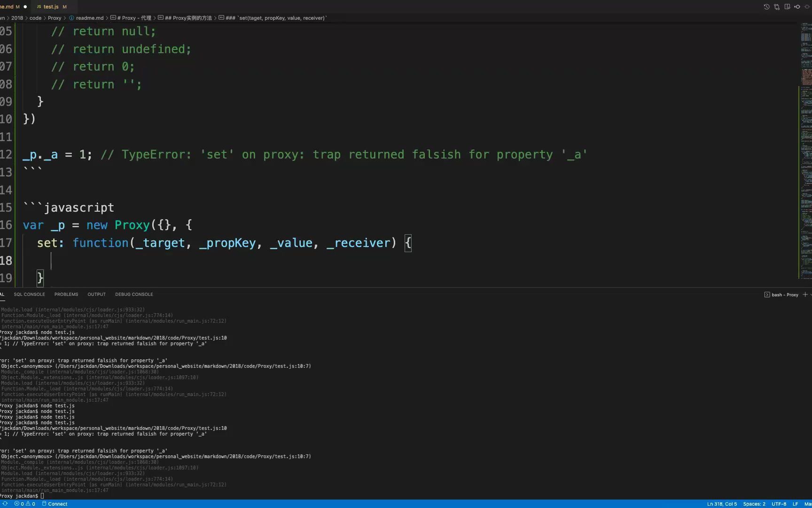Click line number 317 in gutter
This screenshot has width=812, height=508.
(x=6, y=243)
